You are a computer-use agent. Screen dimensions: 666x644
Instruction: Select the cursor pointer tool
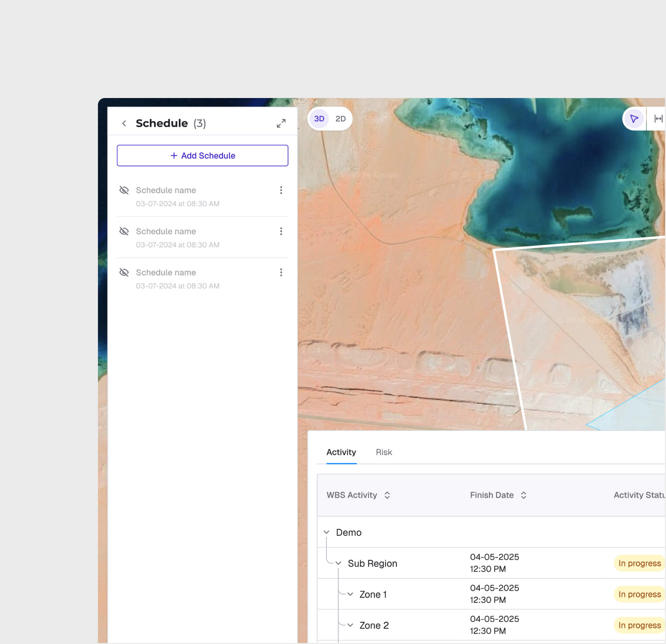634,119
